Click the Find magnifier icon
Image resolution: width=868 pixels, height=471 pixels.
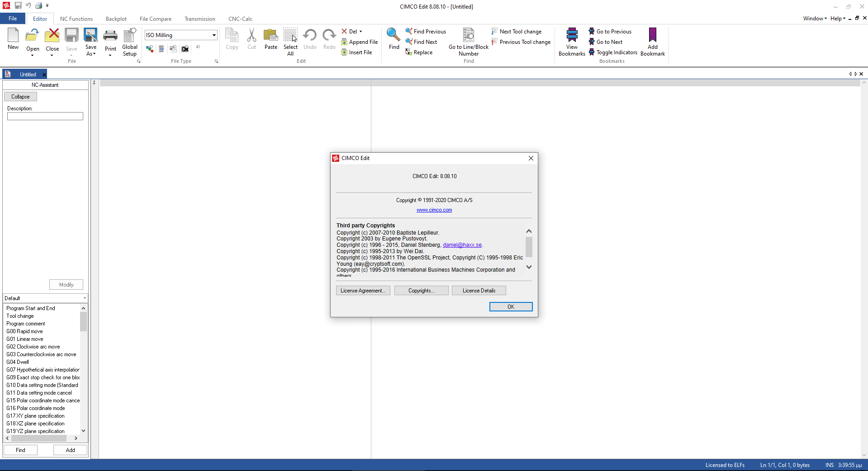(x=394, y=35)
